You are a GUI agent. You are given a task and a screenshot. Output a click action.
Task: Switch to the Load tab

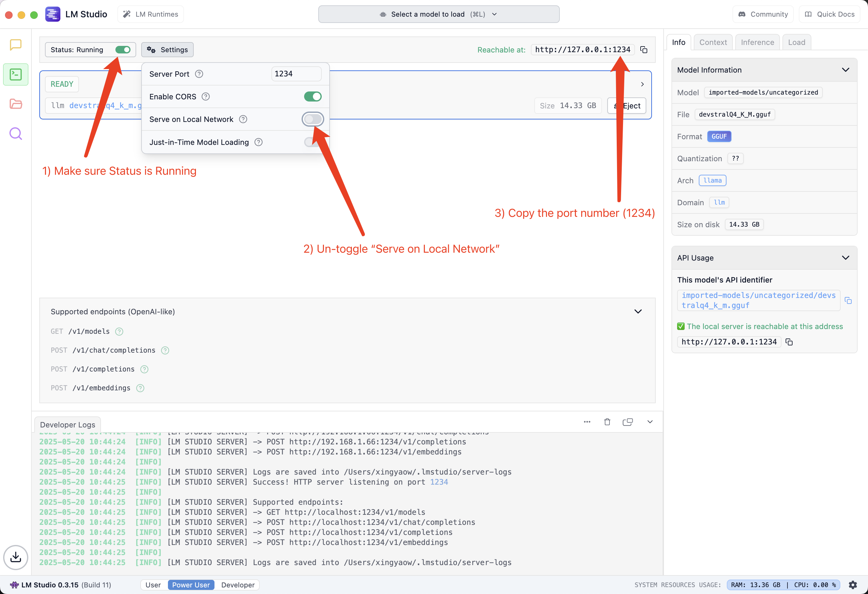797,42
